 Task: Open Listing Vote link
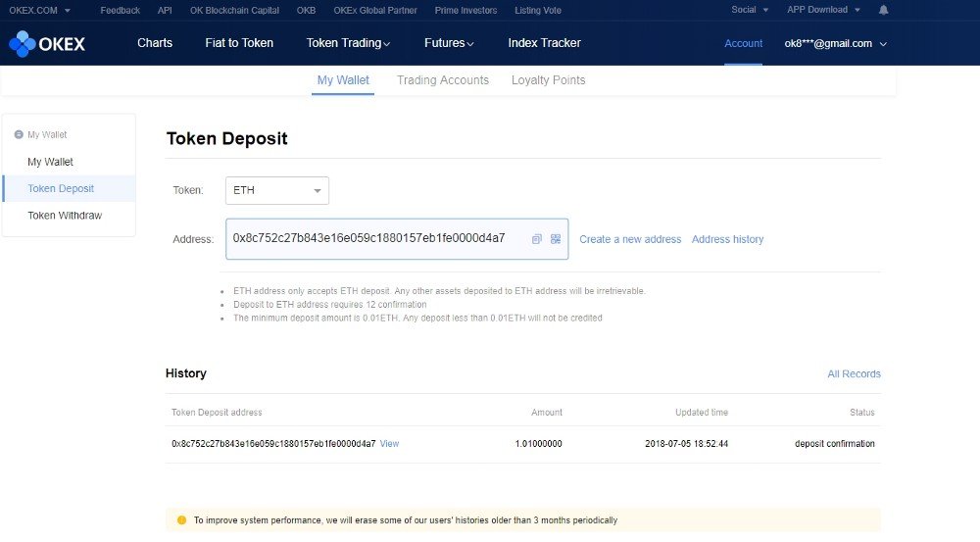[537, 10]
